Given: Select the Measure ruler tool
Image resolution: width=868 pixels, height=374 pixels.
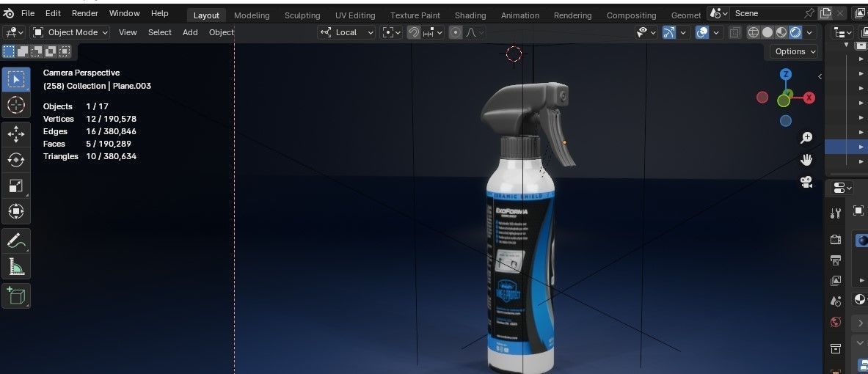Looking at the screenshot, I should pyautogui.click(x=16, y=266).
